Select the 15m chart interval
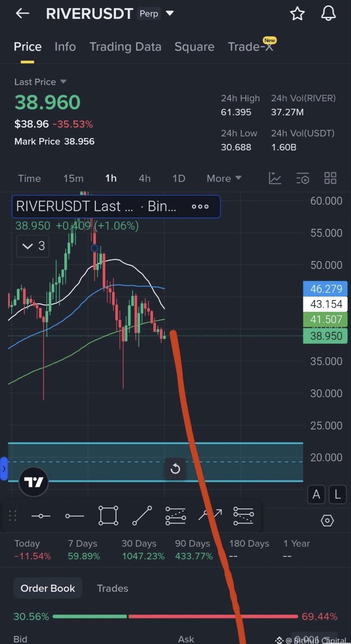The image size is (351, 644). coord(74,178)
